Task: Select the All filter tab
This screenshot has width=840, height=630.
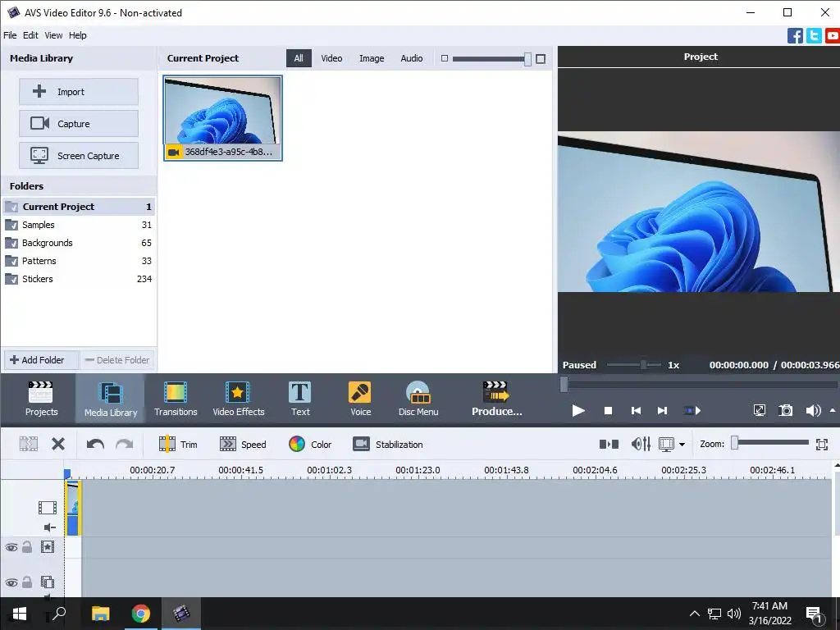Action: coord(299,58)
